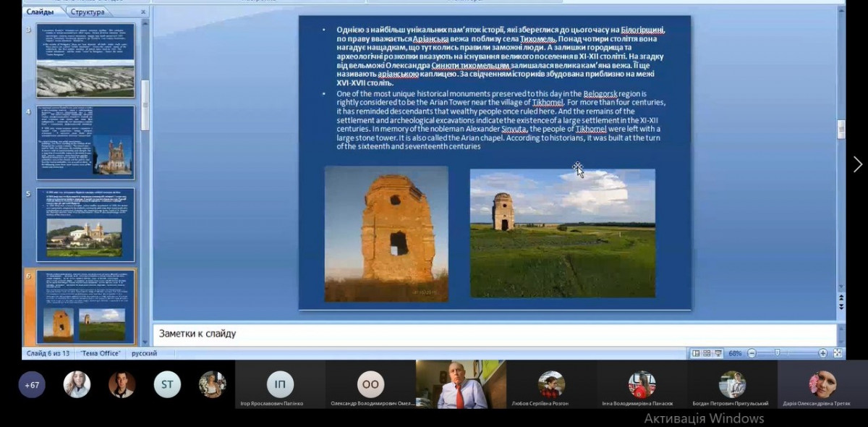
Task: Open Slide Sorter view
Action: point(707,353)
